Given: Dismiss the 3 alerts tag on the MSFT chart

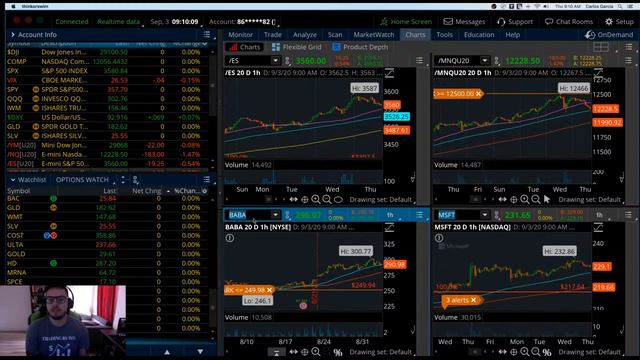Looking at the screenshot, I should tap(473, 300).
